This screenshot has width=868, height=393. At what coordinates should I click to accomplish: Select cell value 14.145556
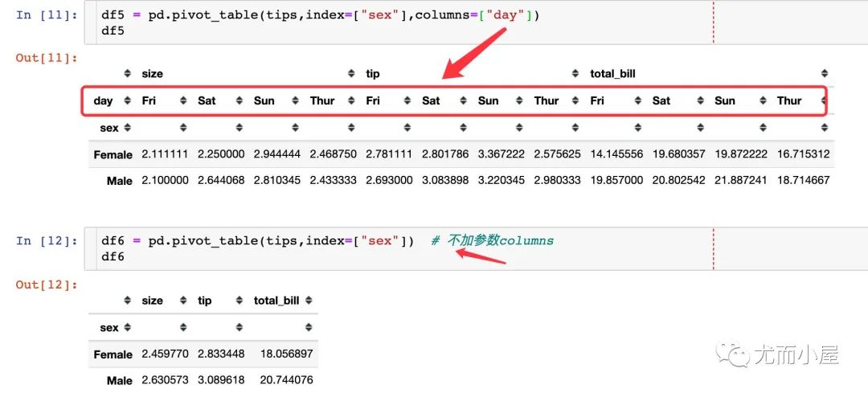(x=616, y=154)
